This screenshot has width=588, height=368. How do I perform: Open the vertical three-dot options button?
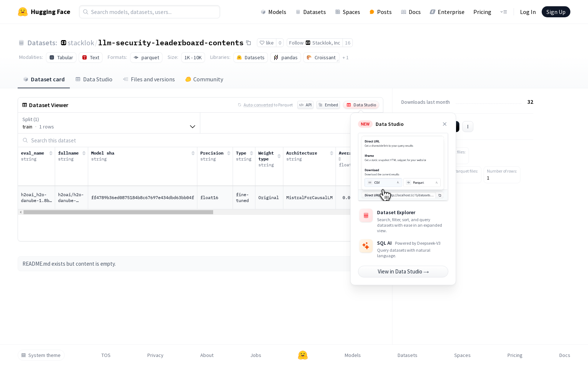coord(467,127)
